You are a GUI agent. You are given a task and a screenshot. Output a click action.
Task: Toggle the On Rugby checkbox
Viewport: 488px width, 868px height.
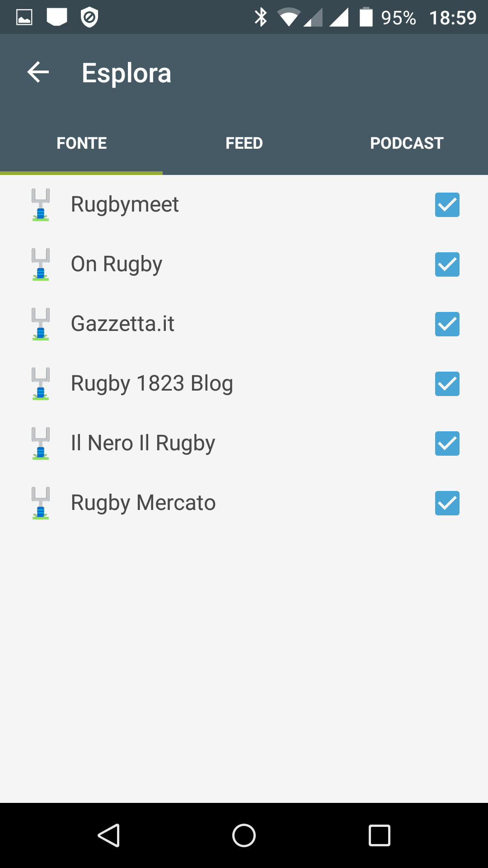pyautogui.click(x=447, y=264)
